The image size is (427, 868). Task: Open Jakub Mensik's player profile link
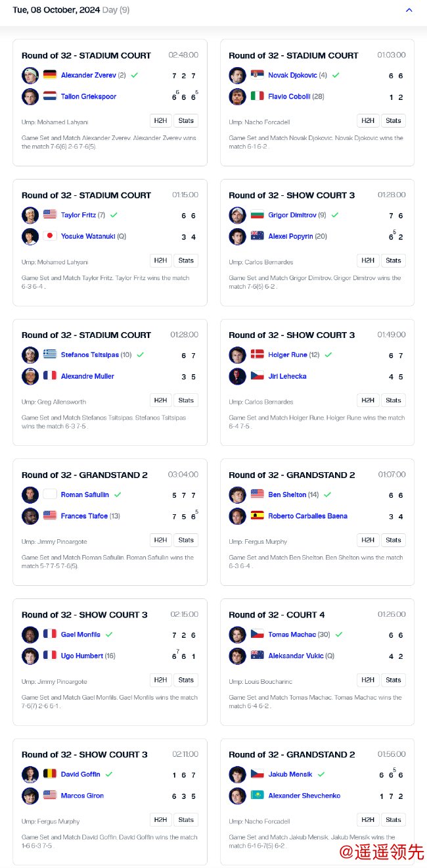tap(290, 775)
